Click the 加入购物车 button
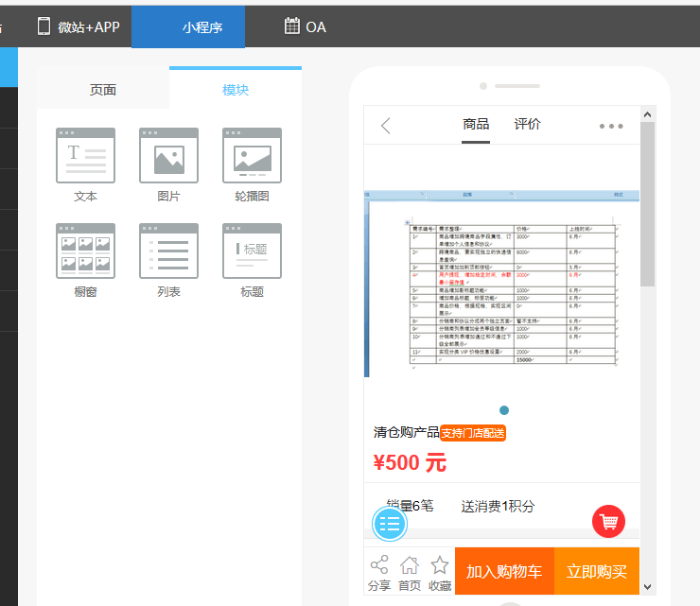Image resolution: width=700 pixels, height=606 pixels. tap(504, 571)
